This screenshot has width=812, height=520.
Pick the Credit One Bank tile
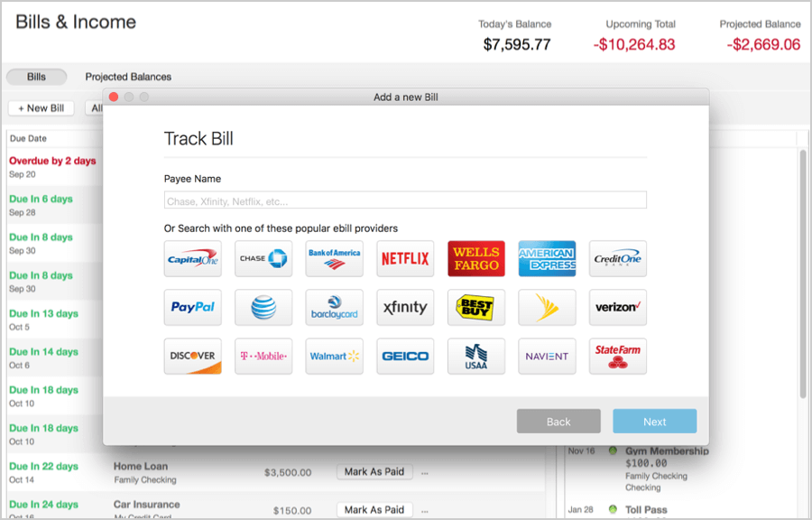click(618, 258)
